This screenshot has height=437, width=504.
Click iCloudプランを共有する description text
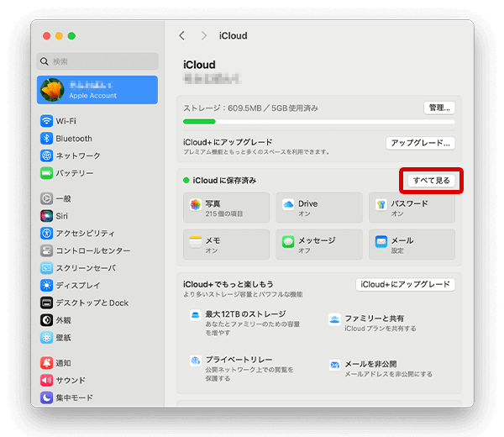(381, 329)
